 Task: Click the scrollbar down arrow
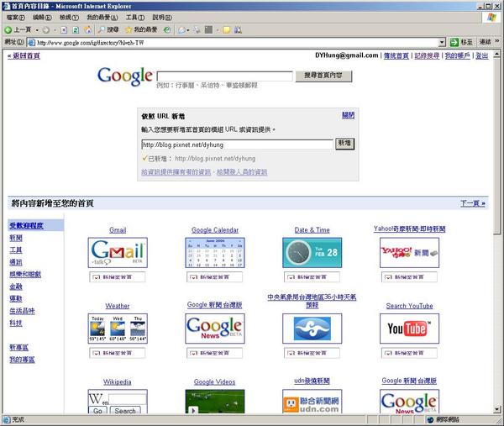pyautogui.click(x=497, y=409)
